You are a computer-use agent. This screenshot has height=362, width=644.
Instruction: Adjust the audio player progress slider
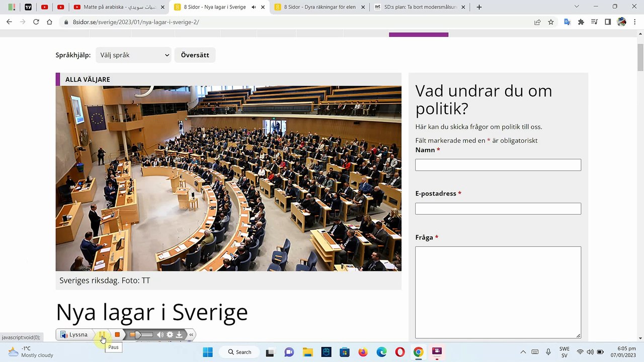tap(141, 334)
